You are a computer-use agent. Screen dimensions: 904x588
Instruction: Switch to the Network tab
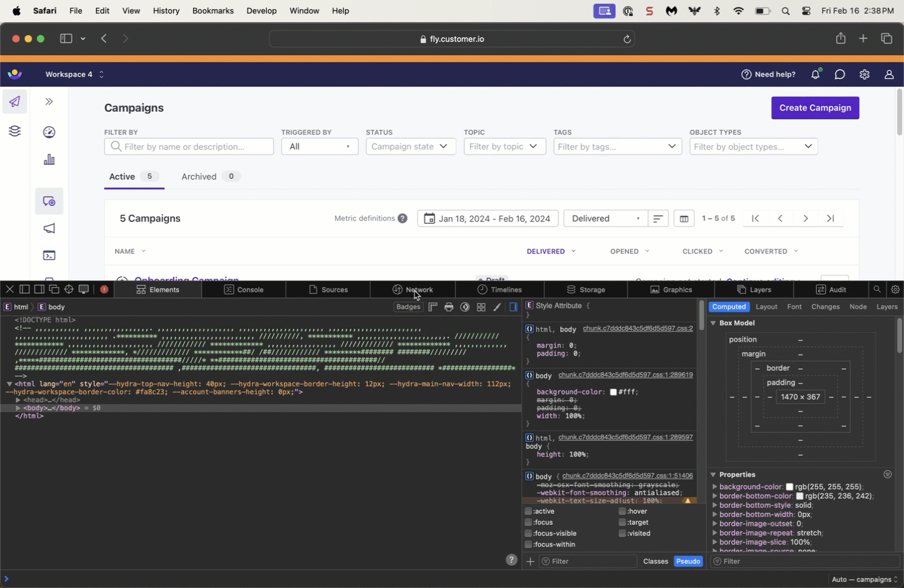[x=413, y=289]
